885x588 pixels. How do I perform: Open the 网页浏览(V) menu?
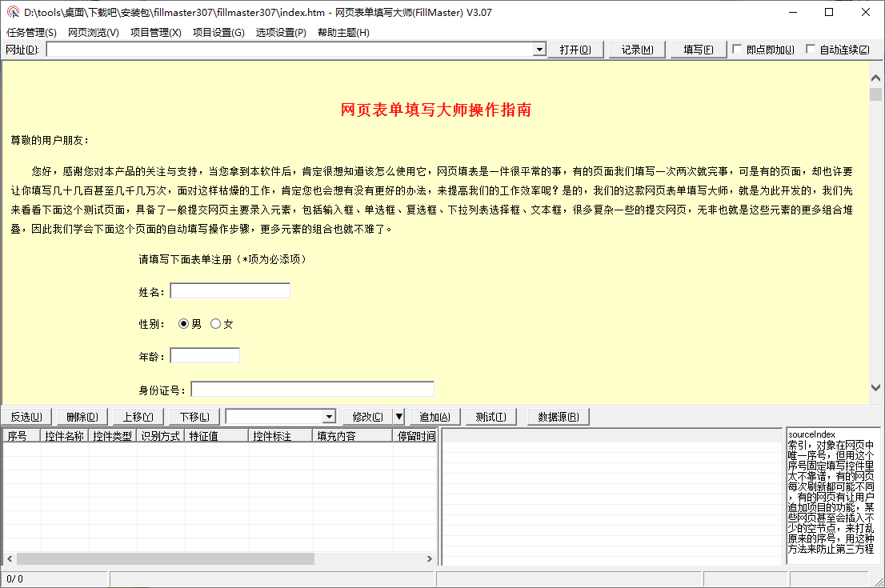point(94,33)
